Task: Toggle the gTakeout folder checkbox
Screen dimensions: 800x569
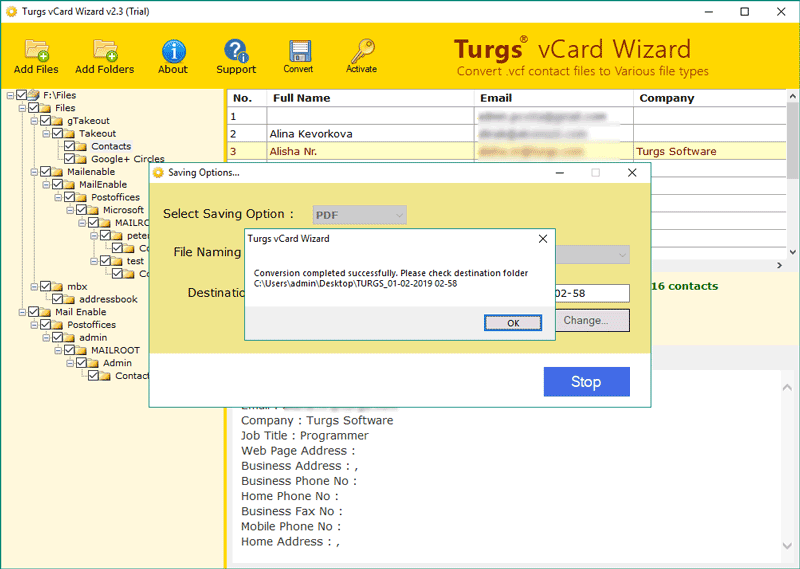Action: coord(45,120)
